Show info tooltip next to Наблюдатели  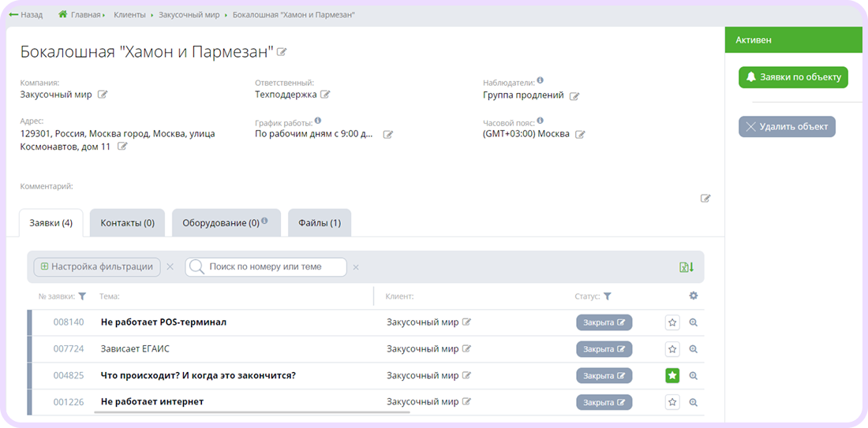541,80
